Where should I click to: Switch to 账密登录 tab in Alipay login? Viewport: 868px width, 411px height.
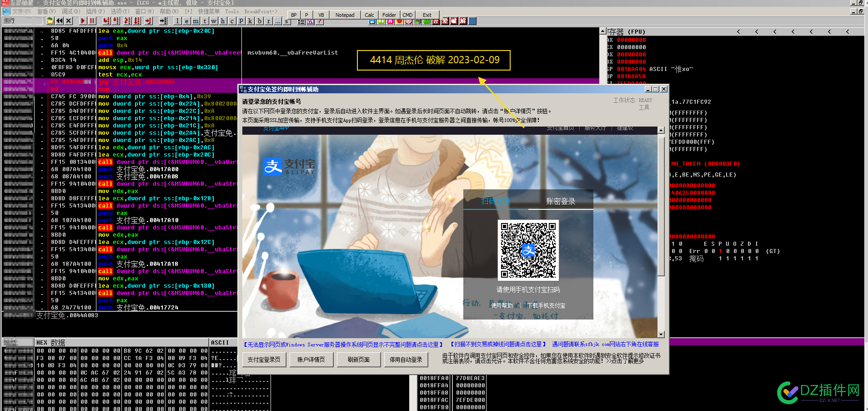pyautogui.click(x=561, y=201)
